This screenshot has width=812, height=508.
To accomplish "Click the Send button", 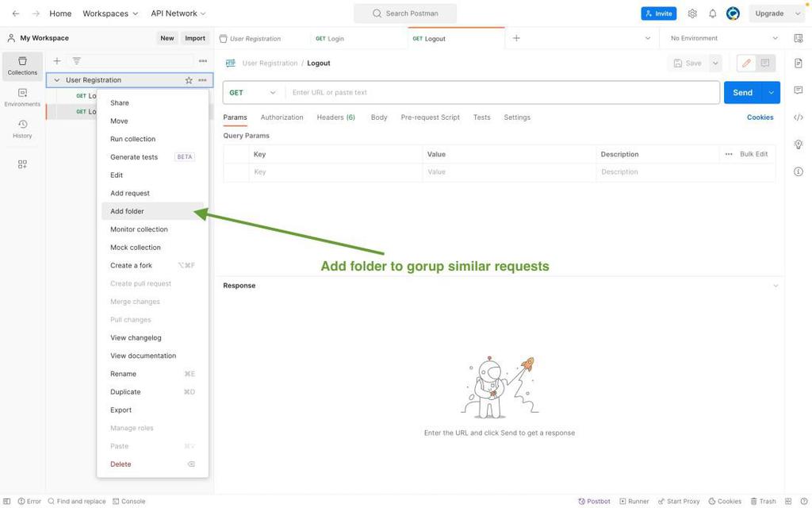I will click(x=742, y=93).
